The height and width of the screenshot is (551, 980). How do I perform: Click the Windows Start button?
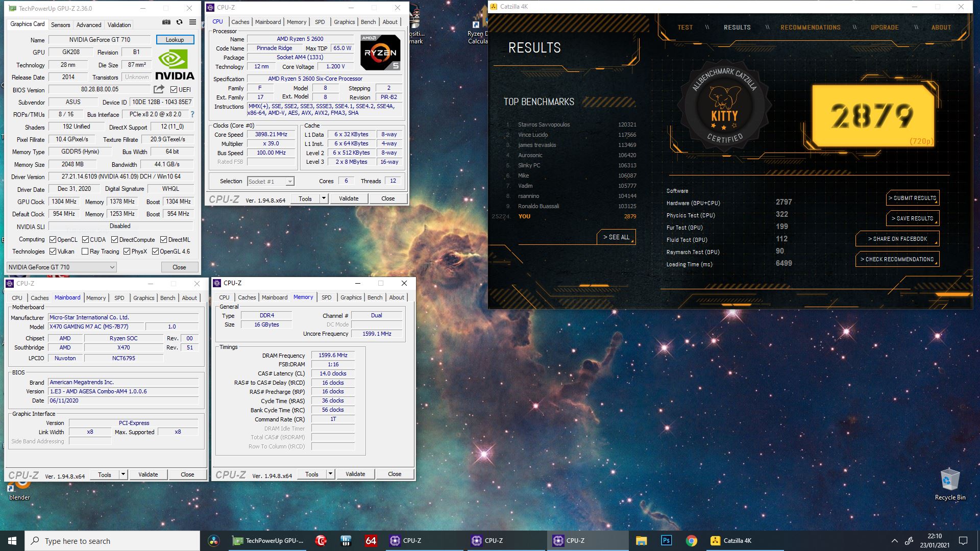point(12,541)
